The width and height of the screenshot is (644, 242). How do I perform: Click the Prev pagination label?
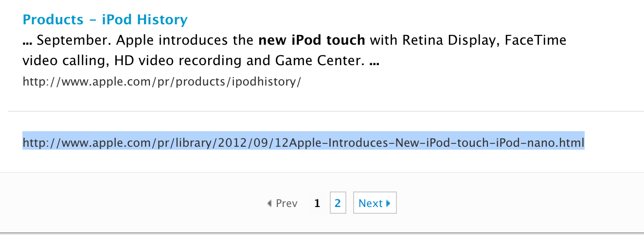pyautogui.click(x=286, y=204)
